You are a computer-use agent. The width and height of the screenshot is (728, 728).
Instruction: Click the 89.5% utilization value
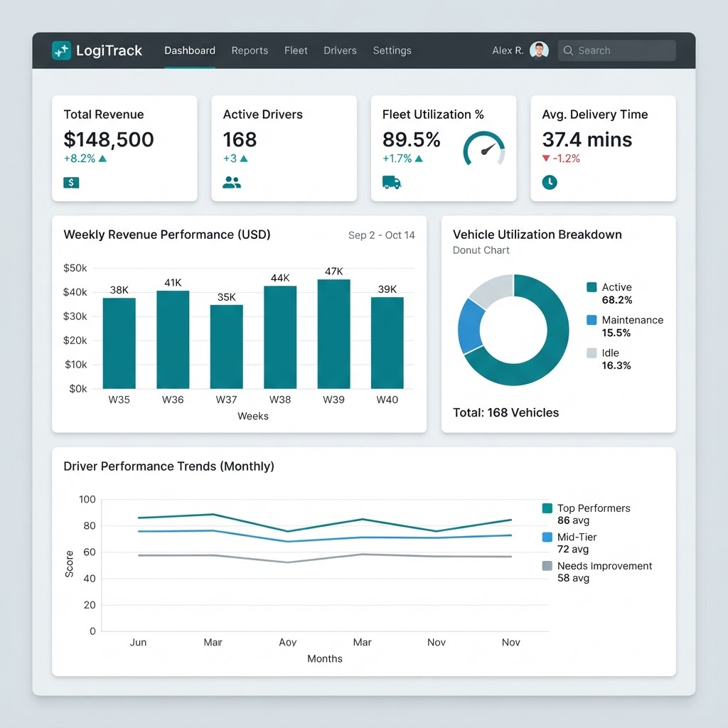pos(412,139)
